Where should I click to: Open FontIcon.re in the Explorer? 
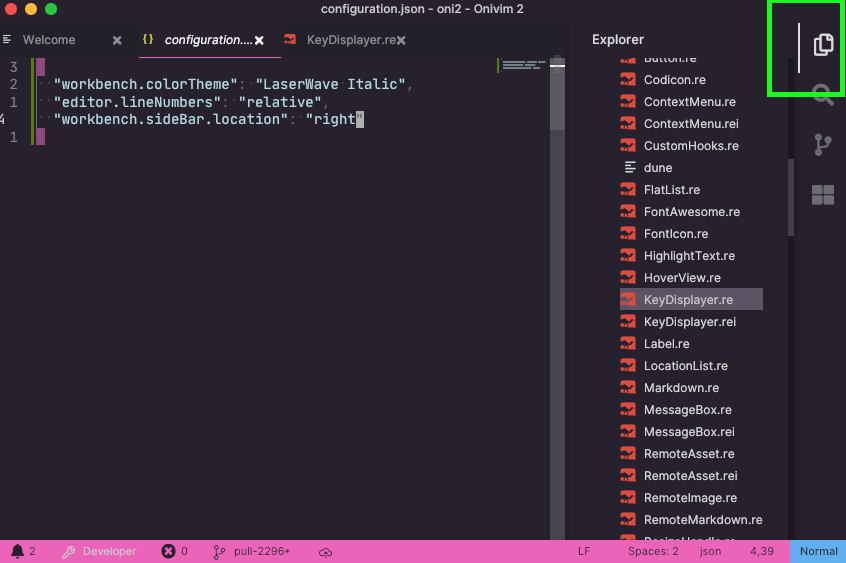pyautogui.click(x=676, y=234)
